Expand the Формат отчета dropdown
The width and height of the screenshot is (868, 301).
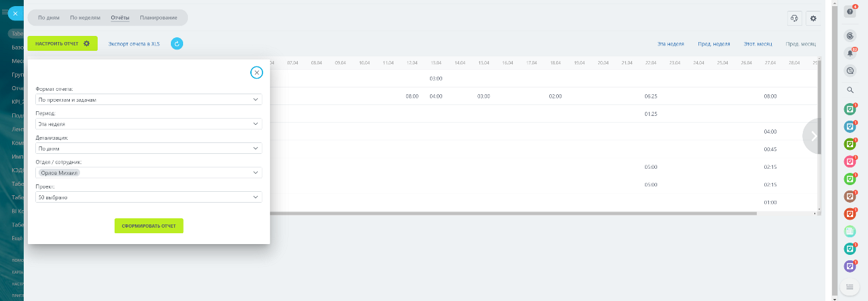(149, 100)
